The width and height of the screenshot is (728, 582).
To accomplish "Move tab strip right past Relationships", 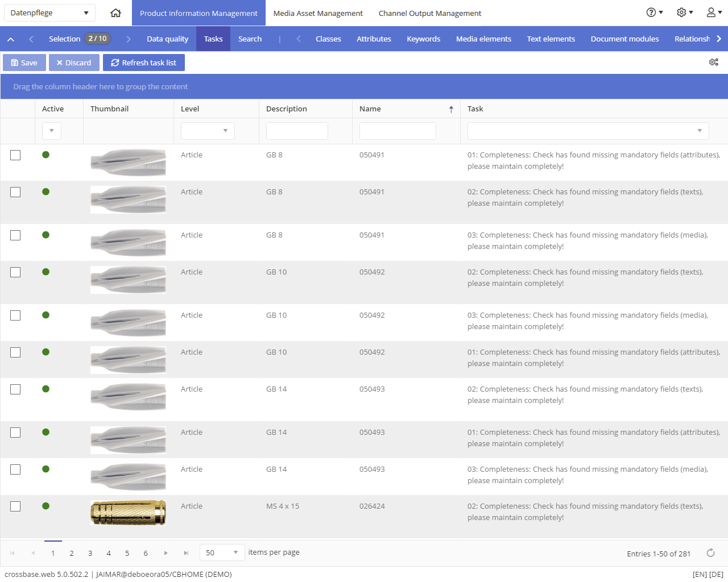I will [719, 39].
